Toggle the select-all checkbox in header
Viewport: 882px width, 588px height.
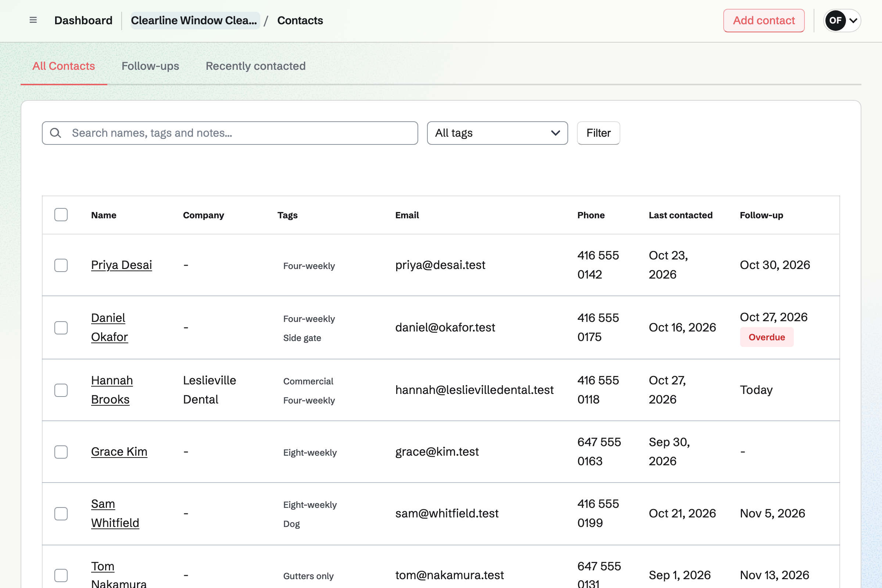[61, 215]
